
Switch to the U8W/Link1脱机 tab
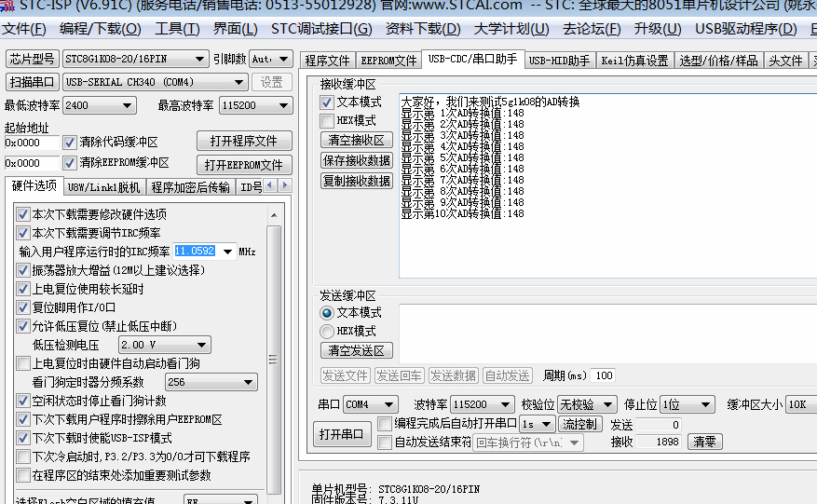coord(103,187)
